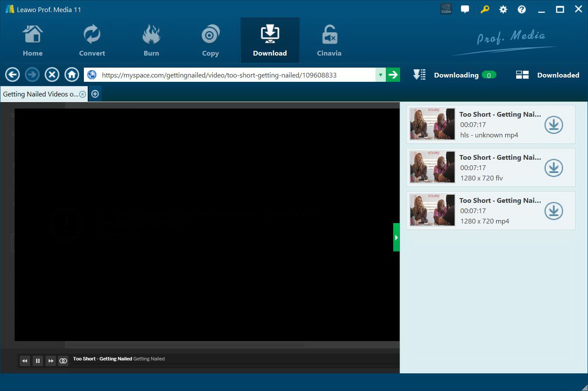Pause the playing video

(38, 360)
